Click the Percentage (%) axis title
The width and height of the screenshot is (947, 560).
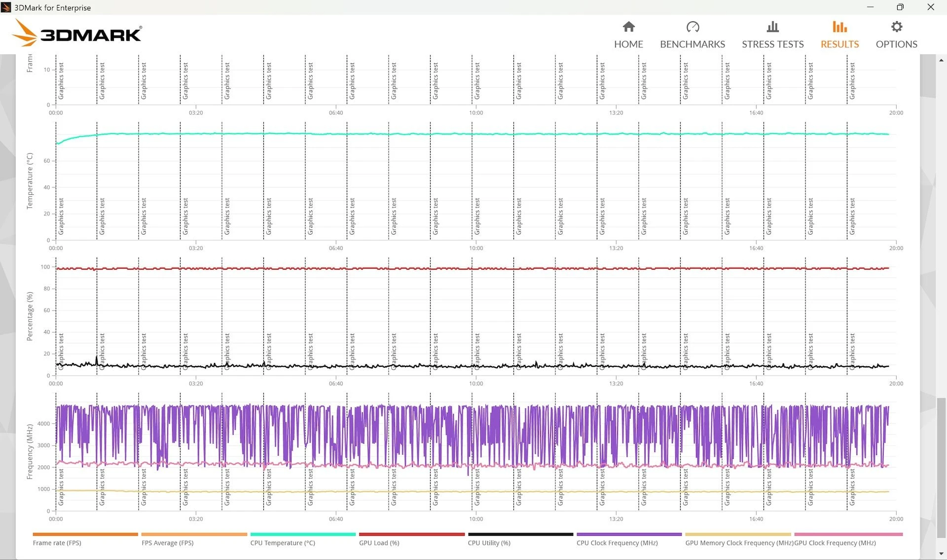30,316
